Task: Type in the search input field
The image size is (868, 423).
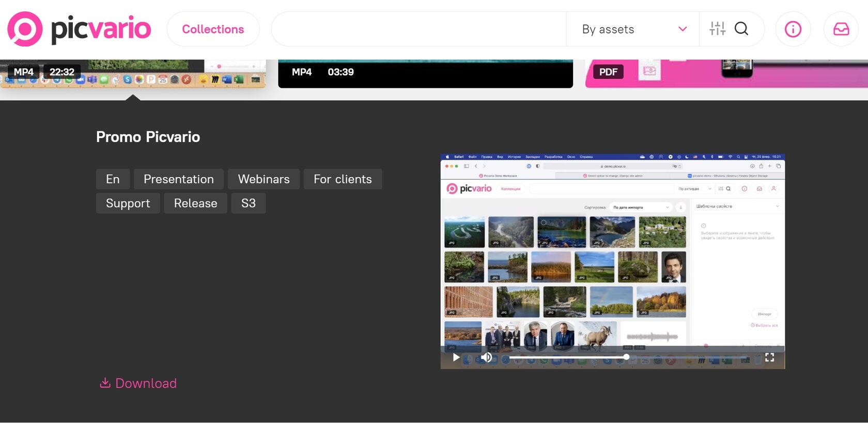Action: click(x=419, y=29)
